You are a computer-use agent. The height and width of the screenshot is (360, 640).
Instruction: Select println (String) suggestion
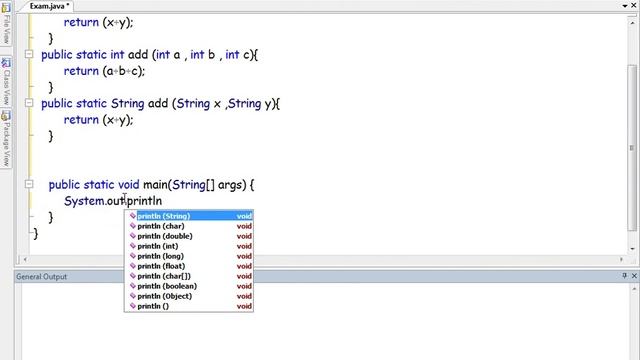[189, 216]
